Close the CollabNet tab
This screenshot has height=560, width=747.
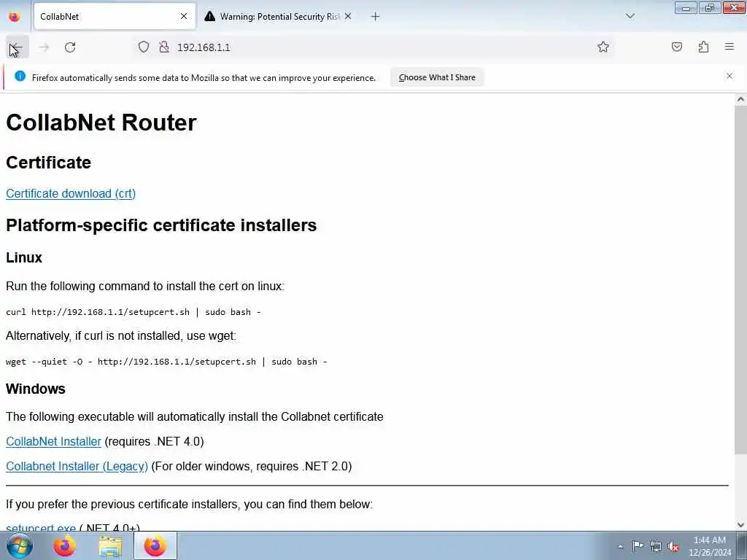click(183, 16)
